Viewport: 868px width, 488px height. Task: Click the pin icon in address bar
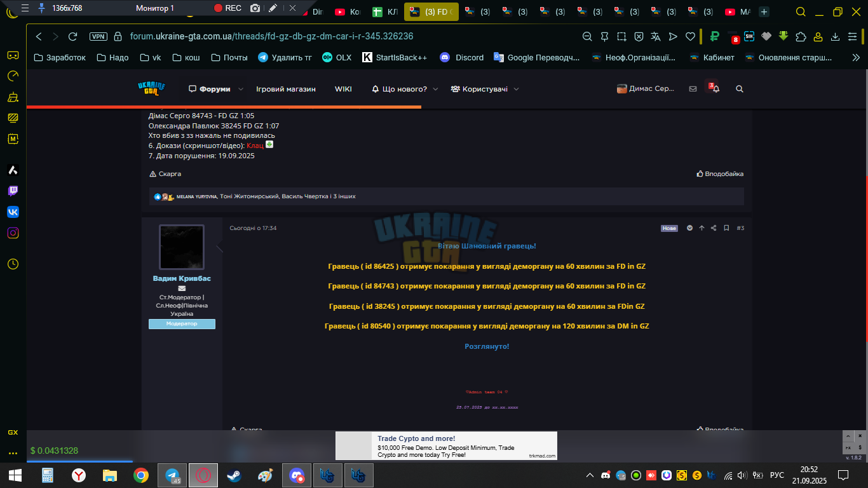(x=604, y=37)
